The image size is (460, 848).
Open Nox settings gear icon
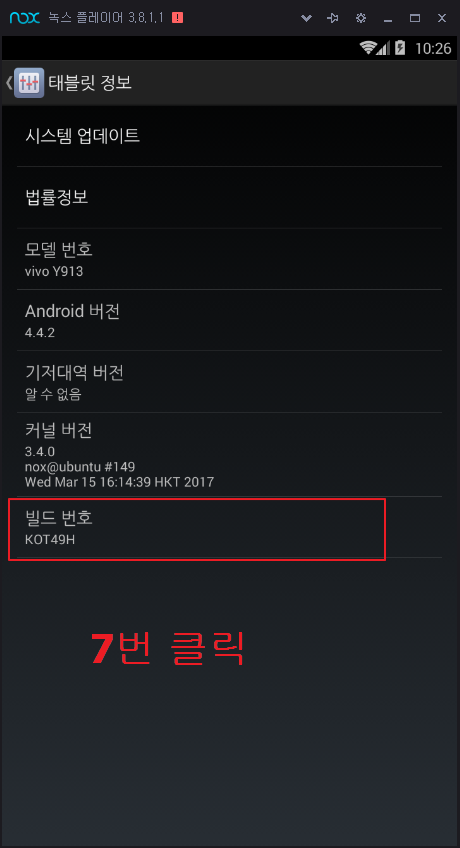click(x=361, y=18)
